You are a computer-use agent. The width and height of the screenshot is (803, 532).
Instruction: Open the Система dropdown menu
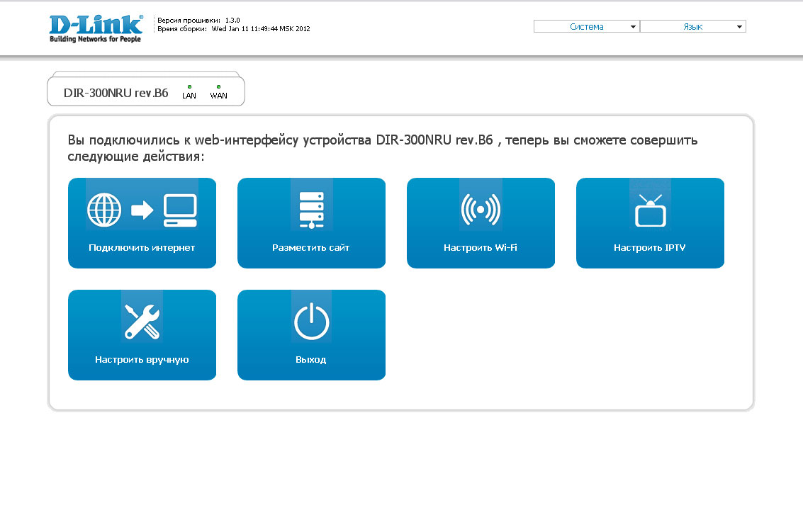[586, 26]
